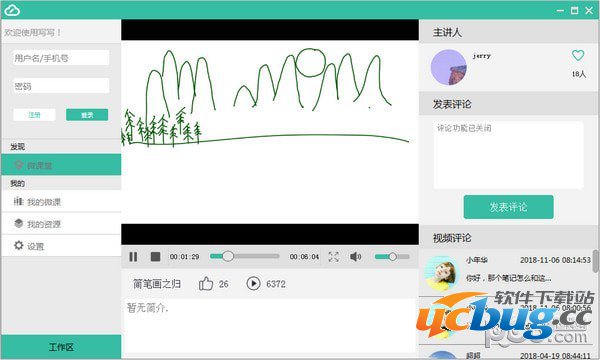Click the 2018-11-06 08:14:53 comment timestamp
600x360 pixels.
555,260
